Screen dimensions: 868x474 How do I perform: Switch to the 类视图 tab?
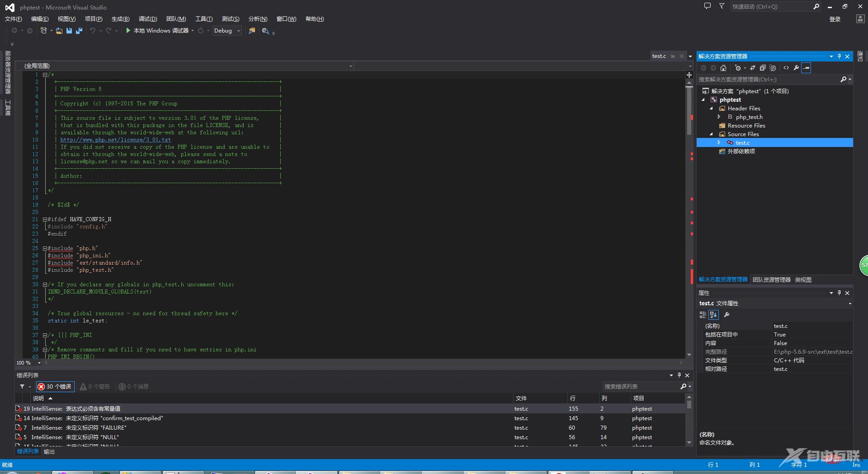[803, 280]
